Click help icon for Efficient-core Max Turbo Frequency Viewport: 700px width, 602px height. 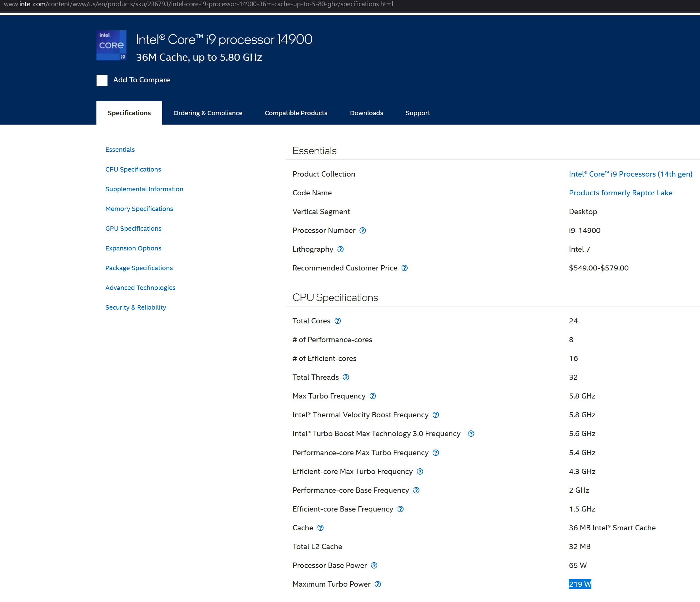(420, 471)
